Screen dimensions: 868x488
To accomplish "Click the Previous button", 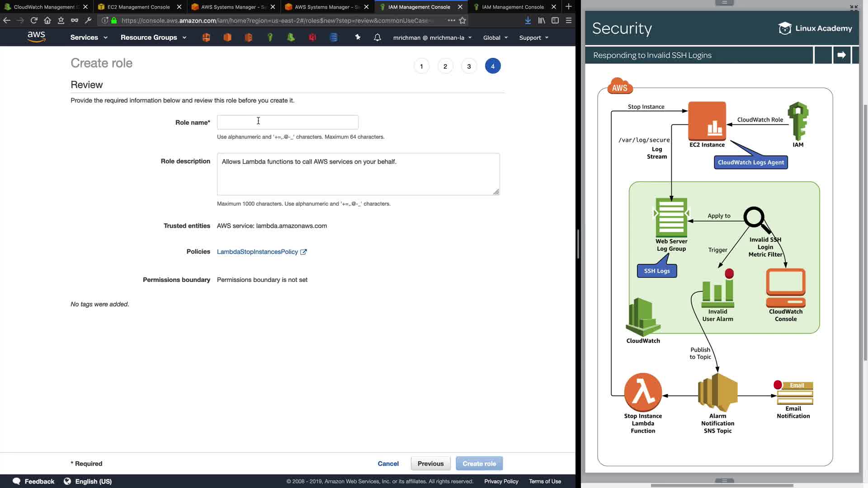I will [430, 464].
